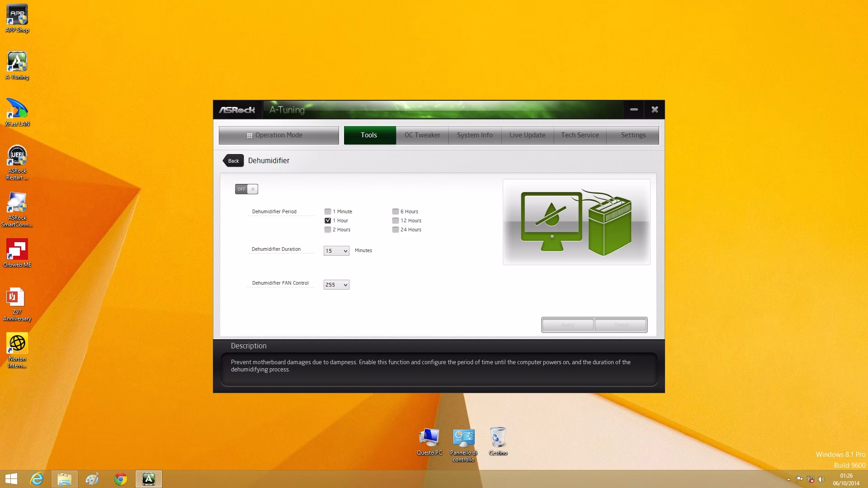Viewport: 868px width, 488px height.
Task: Select the Pannello di controllo icon
Action: click(x=463, y=446)
